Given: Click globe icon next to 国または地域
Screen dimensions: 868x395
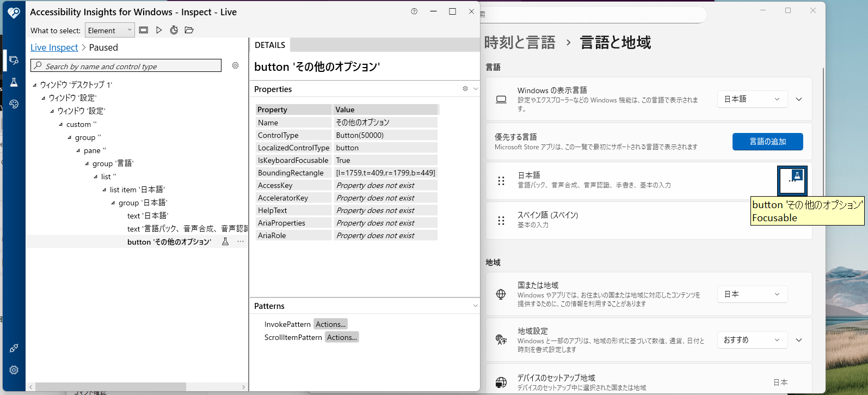Looking at the screenshot, I should click(501, 294).
